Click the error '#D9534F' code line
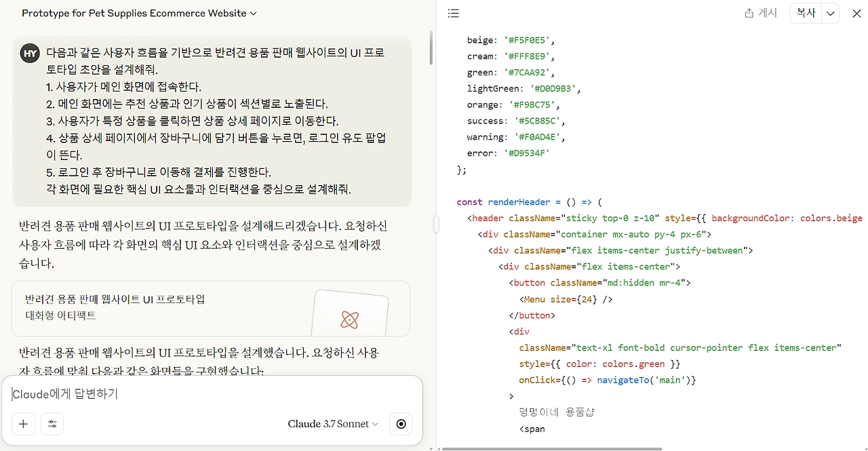The width and height of the screenshot is (868, 451). click(x=509, y=153)
